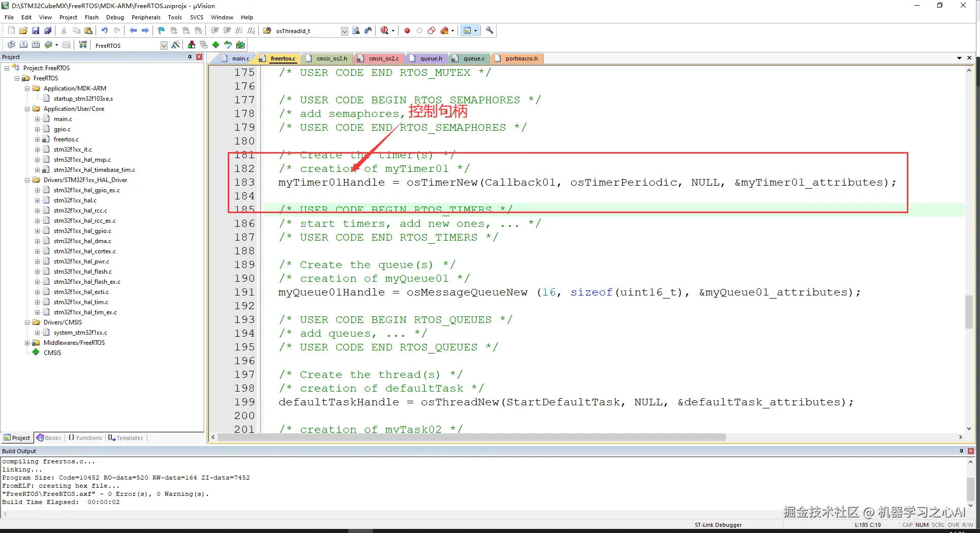Screen dimensions: 980x533
Task: Select gpio.c in the project tree
Action: click(62, 129)
